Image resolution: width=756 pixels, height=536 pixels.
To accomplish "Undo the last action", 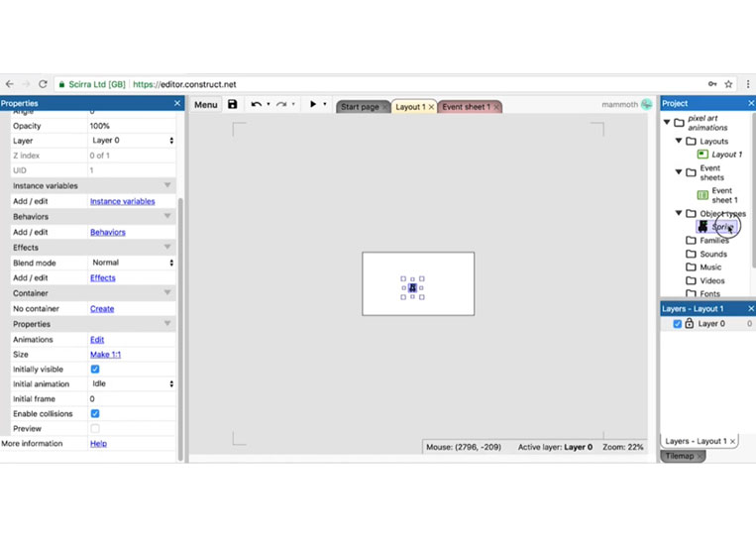I will pyautogui.click(x=256, y=104).
